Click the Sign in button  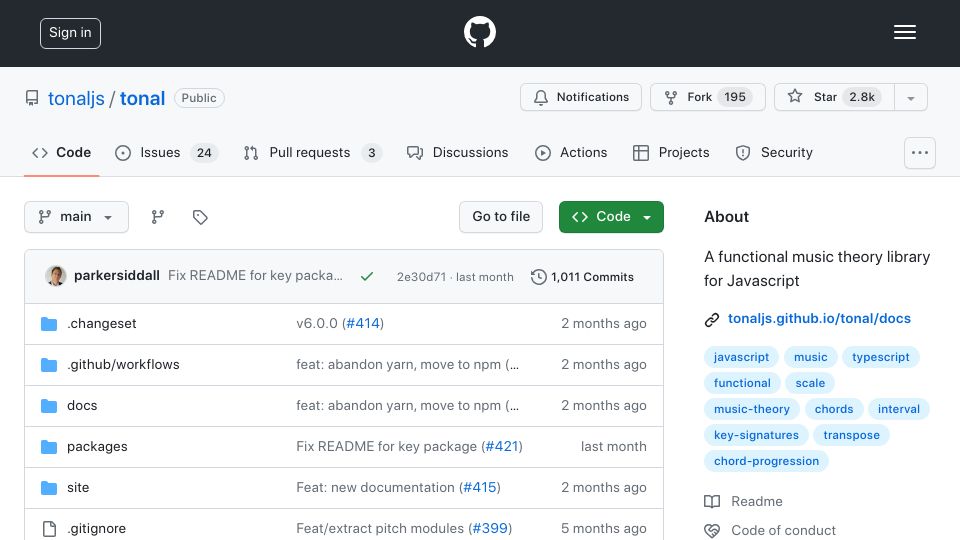point(70,33)
